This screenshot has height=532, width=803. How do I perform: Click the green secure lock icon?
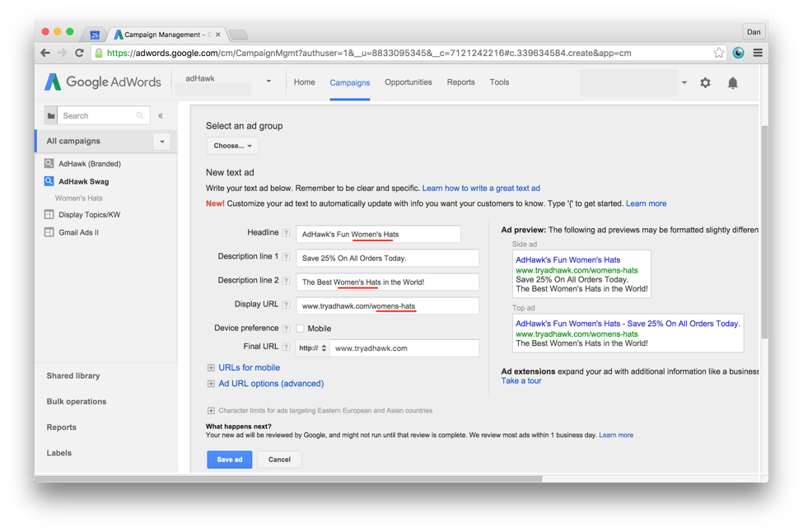pyautogui.click(x=99, y=53)
